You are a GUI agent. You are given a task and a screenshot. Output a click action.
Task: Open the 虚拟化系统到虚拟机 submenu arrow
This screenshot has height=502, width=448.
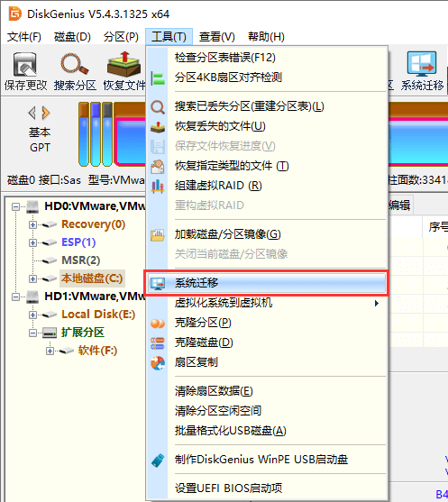coord(377,303)
